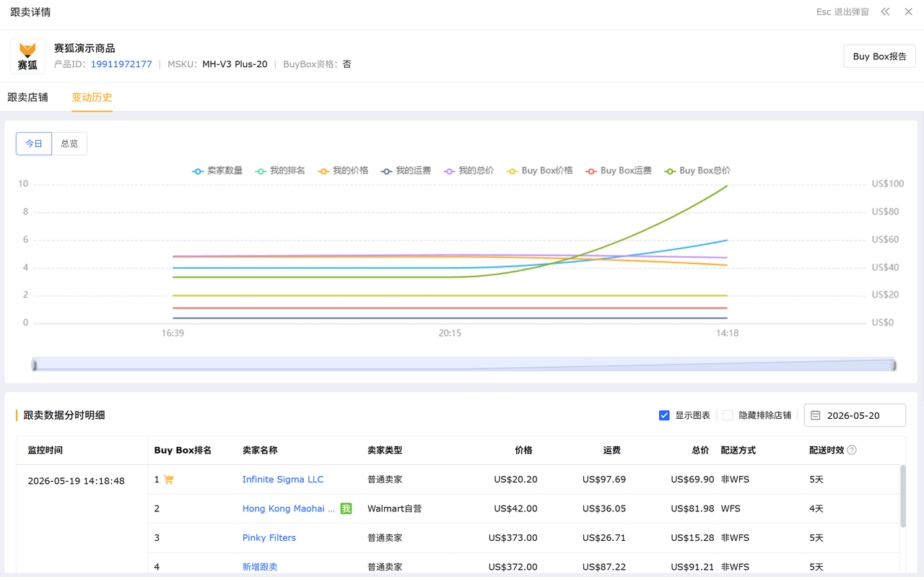Uncheck the 显示图表 checkbox

tap(664, 415)
